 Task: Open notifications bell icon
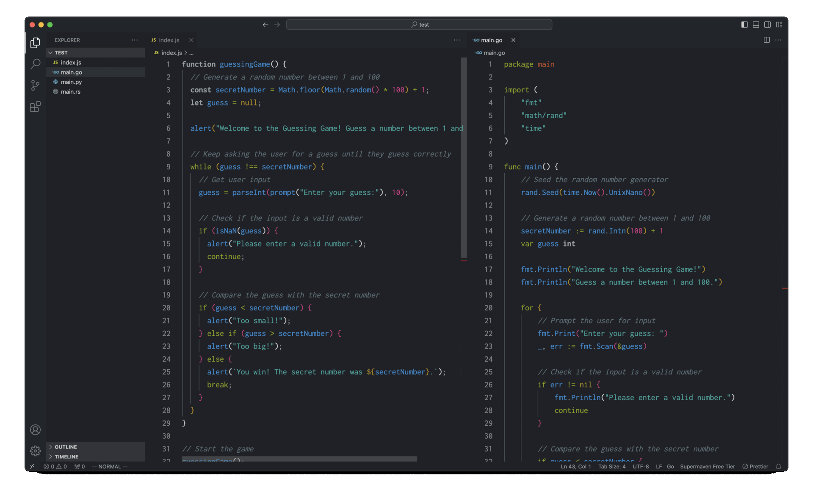(x=778, y=466)
